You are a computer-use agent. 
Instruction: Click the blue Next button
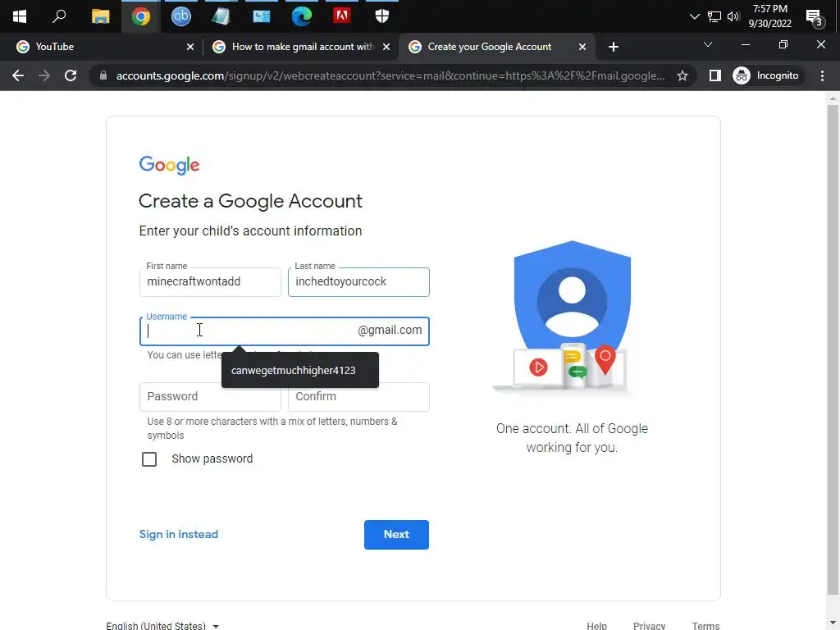(x=396, y=535)
